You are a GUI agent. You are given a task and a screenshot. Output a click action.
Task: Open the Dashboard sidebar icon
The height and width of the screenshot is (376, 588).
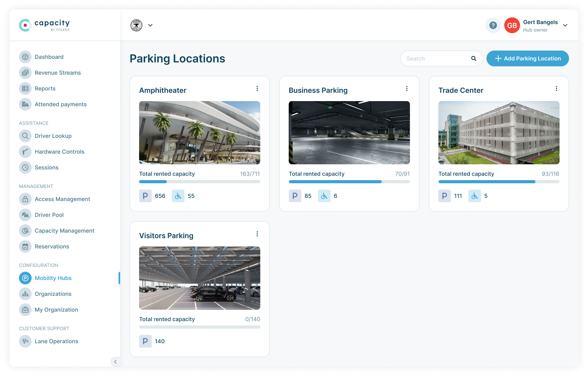[25, 57]
